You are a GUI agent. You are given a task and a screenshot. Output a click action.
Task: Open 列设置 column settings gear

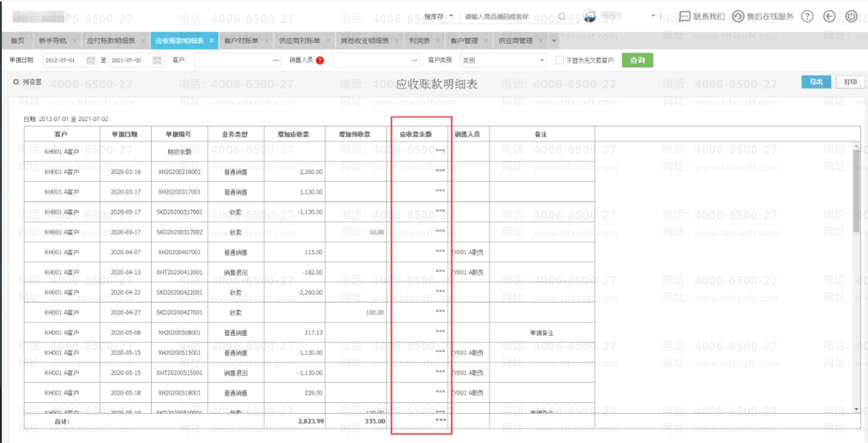[16, 82]
